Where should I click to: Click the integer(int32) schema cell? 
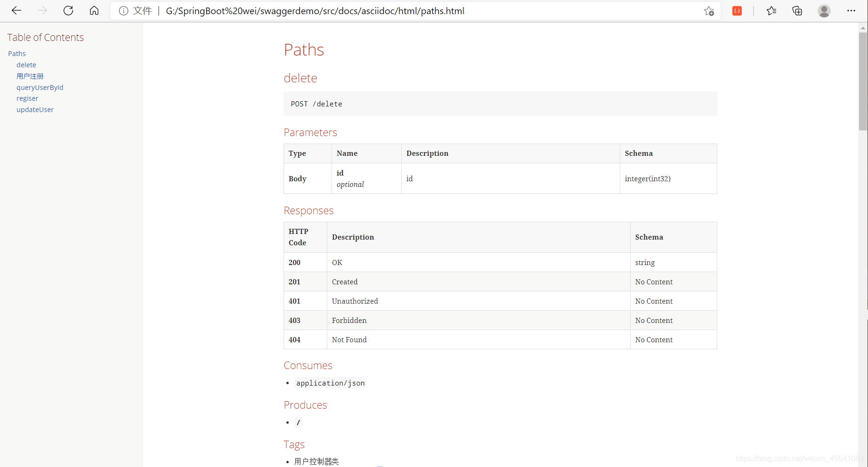(x=668, y=178)
